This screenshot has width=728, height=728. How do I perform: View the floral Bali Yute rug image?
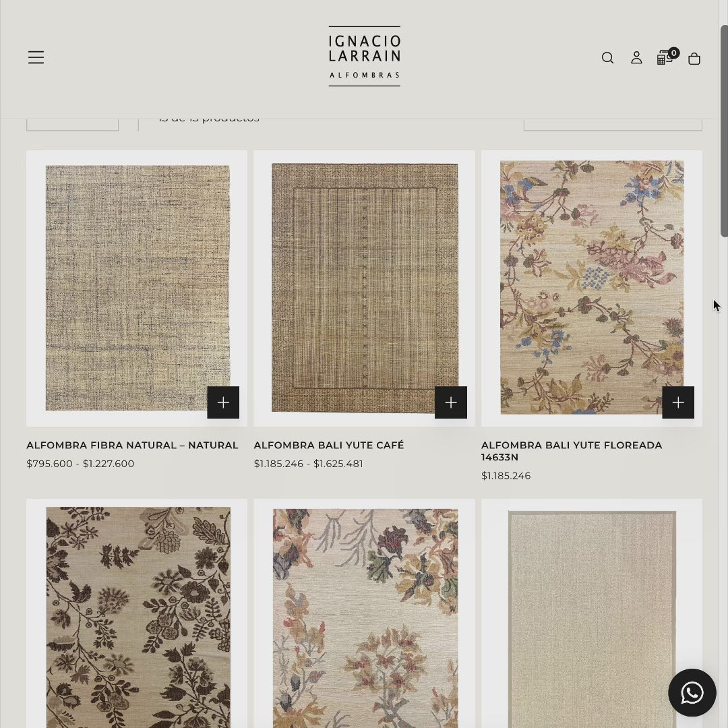(592, 288)
